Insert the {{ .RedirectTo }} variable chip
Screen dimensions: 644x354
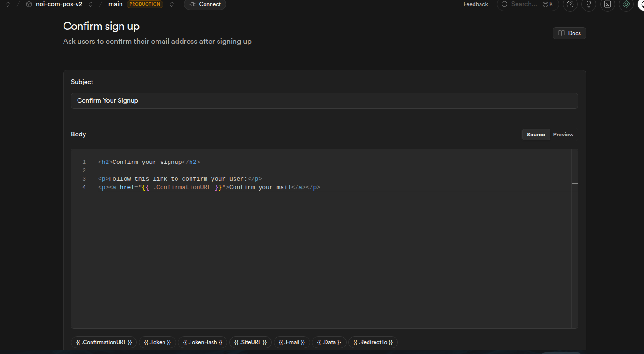click(x=373, y=342)
